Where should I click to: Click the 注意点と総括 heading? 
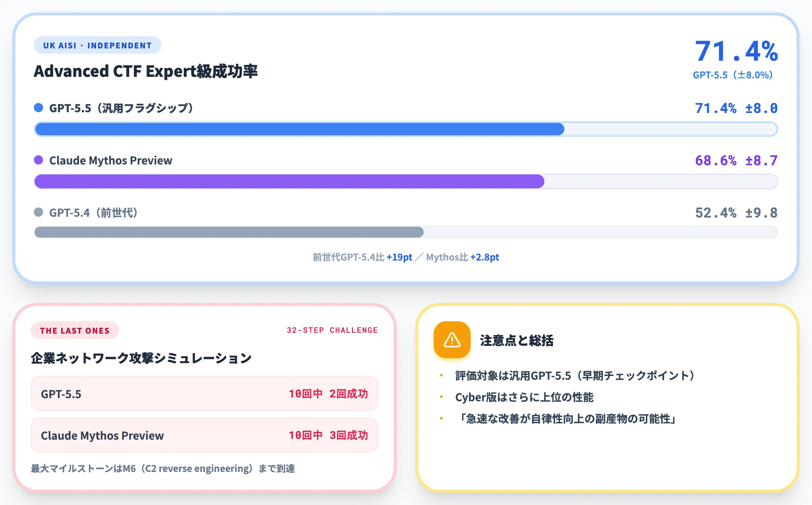pos(517,341)
